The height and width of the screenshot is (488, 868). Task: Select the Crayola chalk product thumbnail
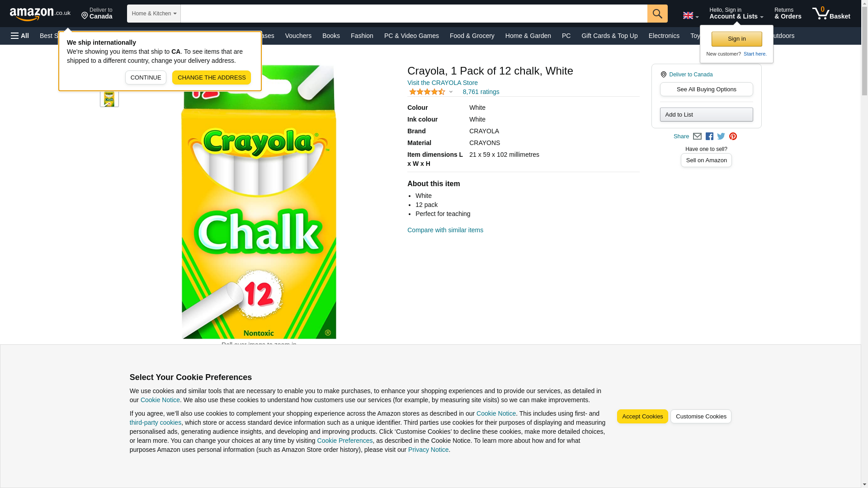(x=109, y=98)
